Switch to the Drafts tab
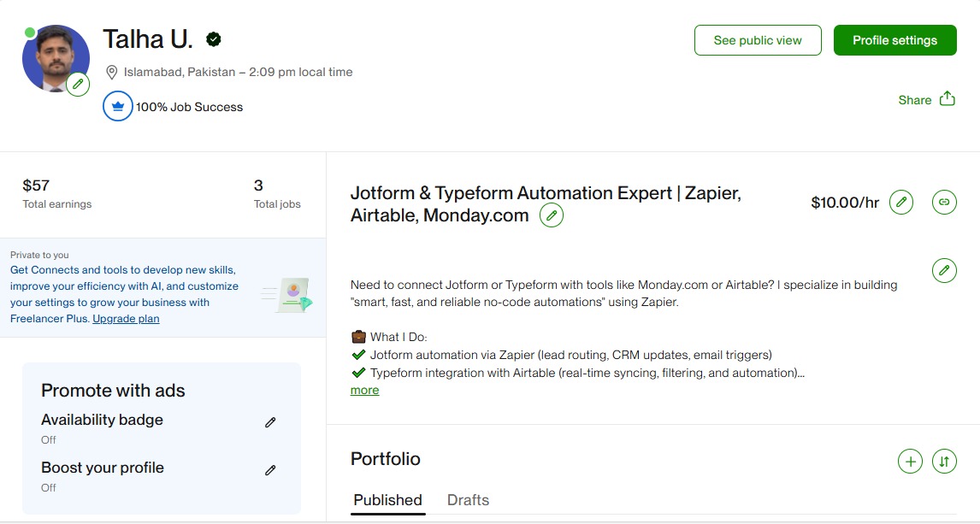This screenshot has height=524, width=980. coord(468,499)
